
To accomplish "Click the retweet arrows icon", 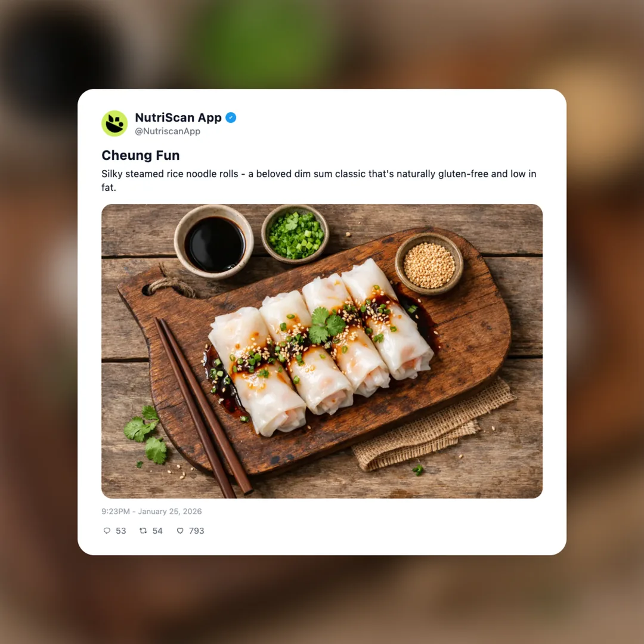I will point(143,531).
